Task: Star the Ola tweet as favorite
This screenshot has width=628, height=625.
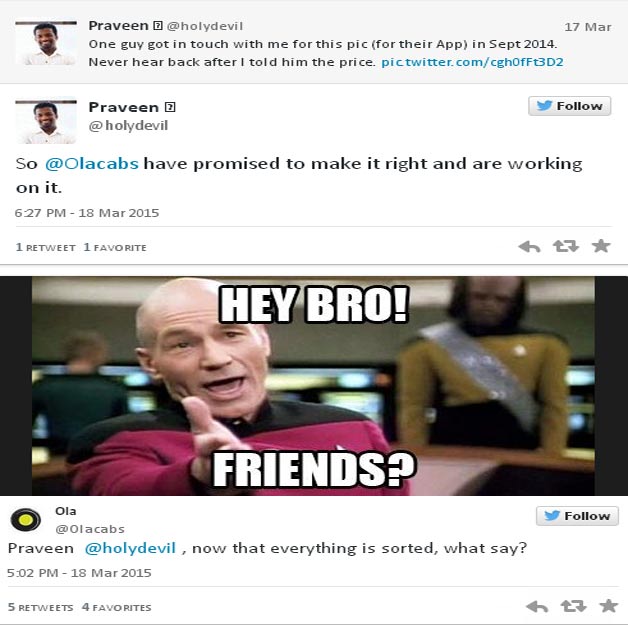Action: pyautogui.click(x=609, y=606)
